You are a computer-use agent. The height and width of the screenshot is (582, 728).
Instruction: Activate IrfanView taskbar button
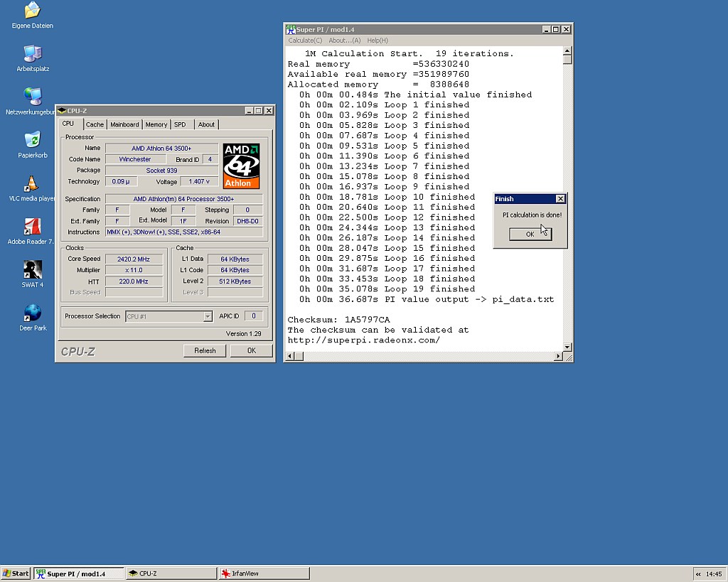(264, 573)
